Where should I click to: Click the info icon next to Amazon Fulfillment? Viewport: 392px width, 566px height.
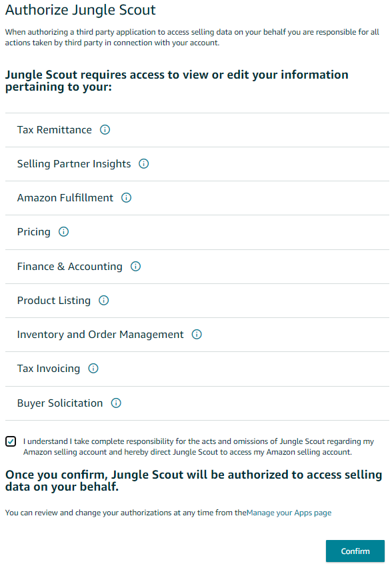point(126,197)
